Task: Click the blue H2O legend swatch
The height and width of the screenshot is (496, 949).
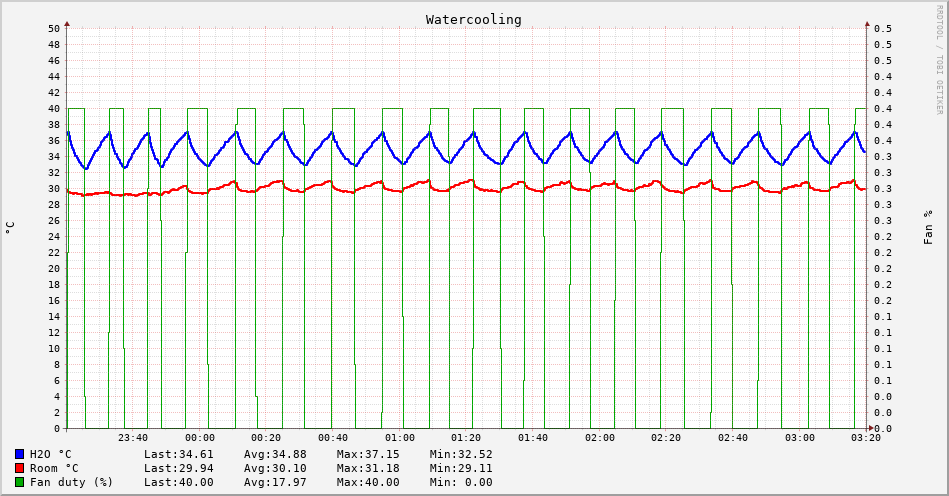Action: (x=19, y=454)
